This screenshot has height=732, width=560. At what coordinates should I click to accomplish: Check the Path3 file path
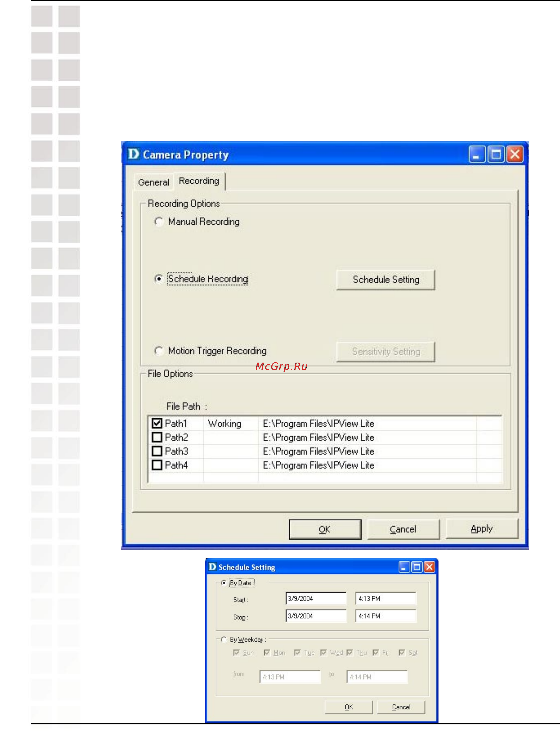(x=157, y=451)
